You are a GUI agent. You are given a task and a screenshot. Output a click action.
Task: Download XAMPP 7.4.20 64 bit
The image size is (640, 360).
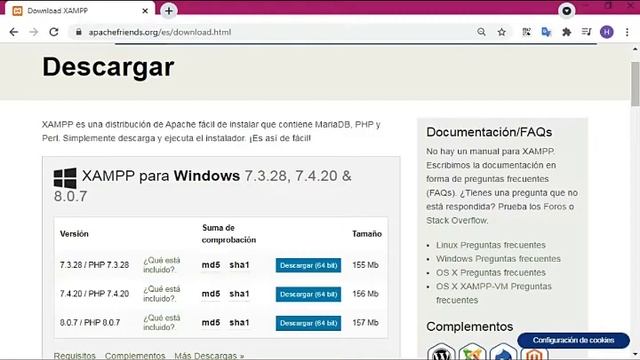pyautogui.click(x=308, y=294)
